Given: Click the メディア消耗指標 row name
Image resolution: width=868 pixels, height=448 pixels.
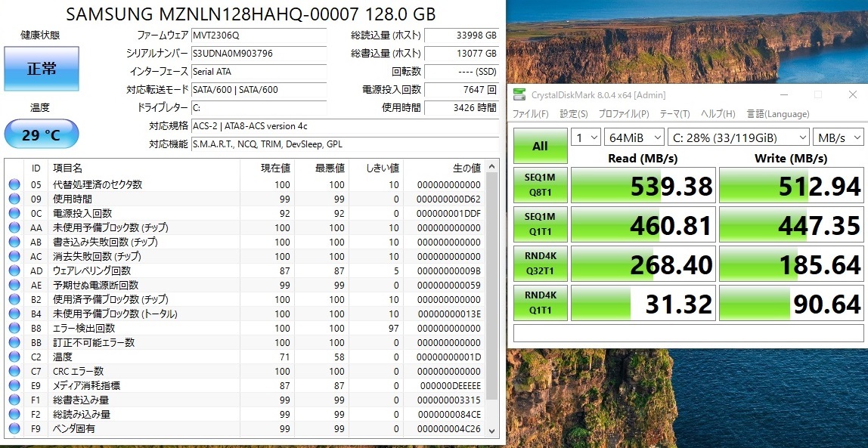Looking at the screenshot, I should (x=87, y=385).
